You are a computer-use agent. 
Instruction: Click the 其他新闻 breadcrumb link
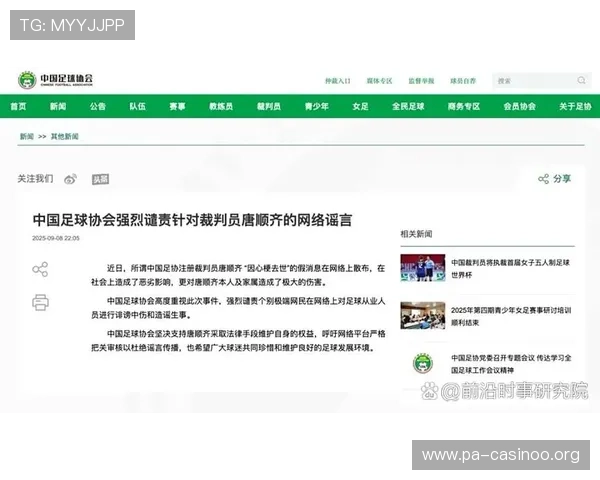(65, 136)
